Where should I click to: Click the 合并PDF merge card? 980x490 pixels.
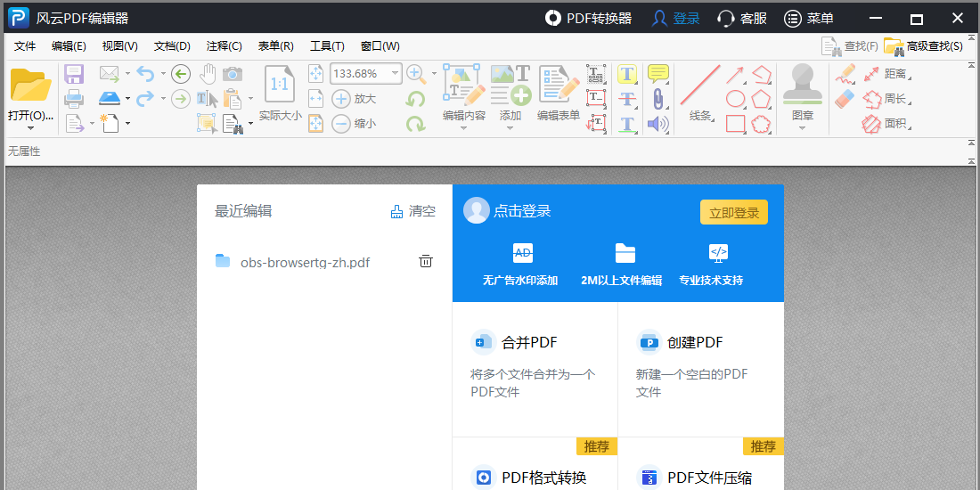click(535, 369)
